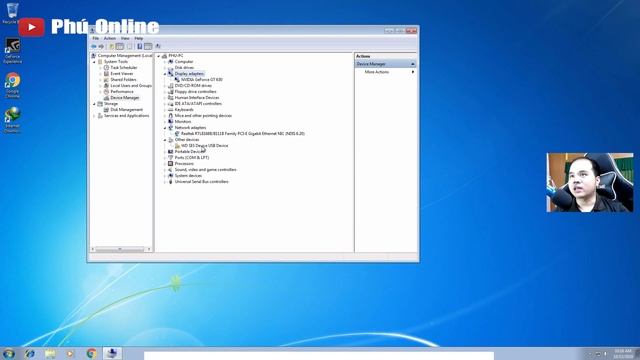Click the Help toolbar icon
This screenshot has height=360, width=640.
[139, 47]
